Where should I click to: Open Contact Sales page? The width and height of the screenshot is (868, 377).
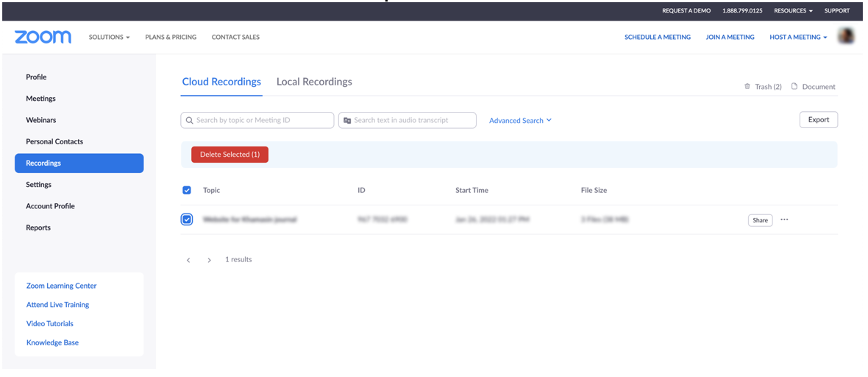pos(235,37)
